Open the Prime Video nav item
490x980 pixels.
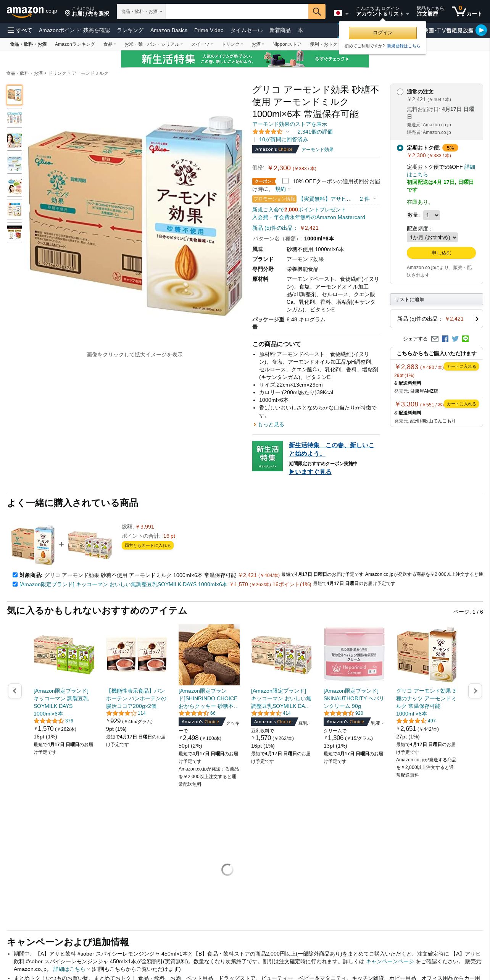click(x=209, y=30)
